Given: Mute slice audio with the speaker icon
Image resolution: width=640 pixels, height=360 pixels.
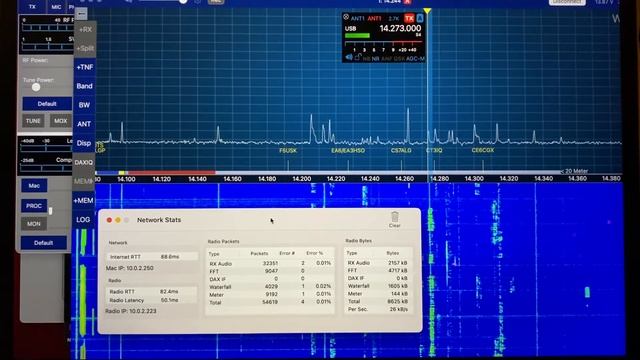Looking at the screenshot, I should click(349, 58).
